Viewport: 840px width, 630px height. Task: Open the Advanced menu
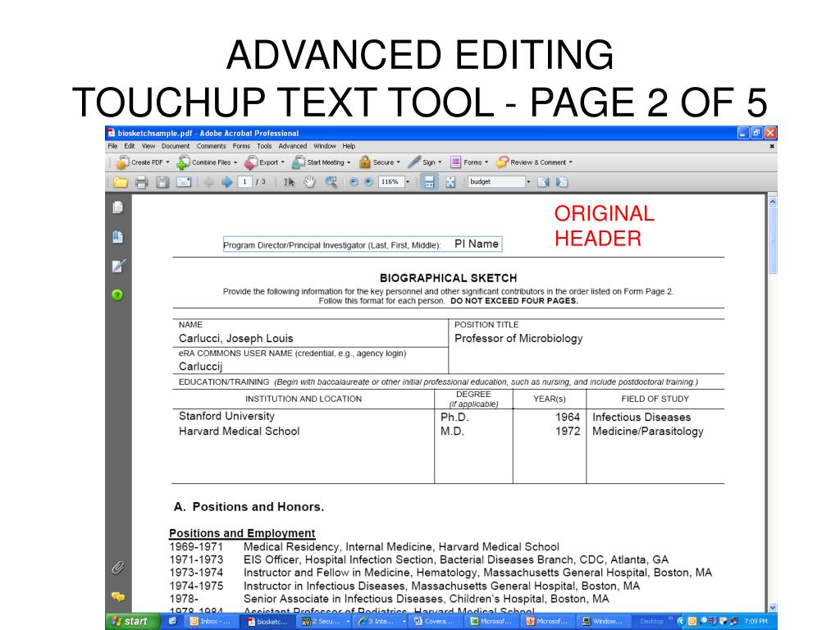click(293, 146)
